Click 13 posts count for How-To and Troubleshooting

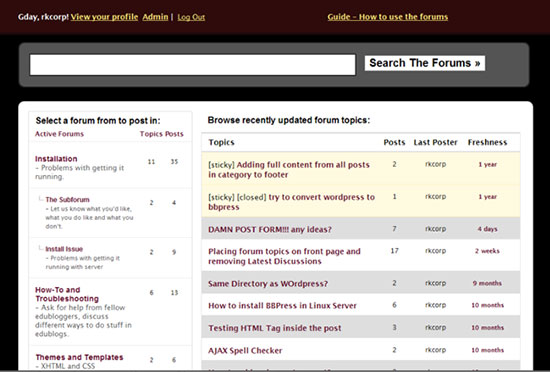[174, 292]
